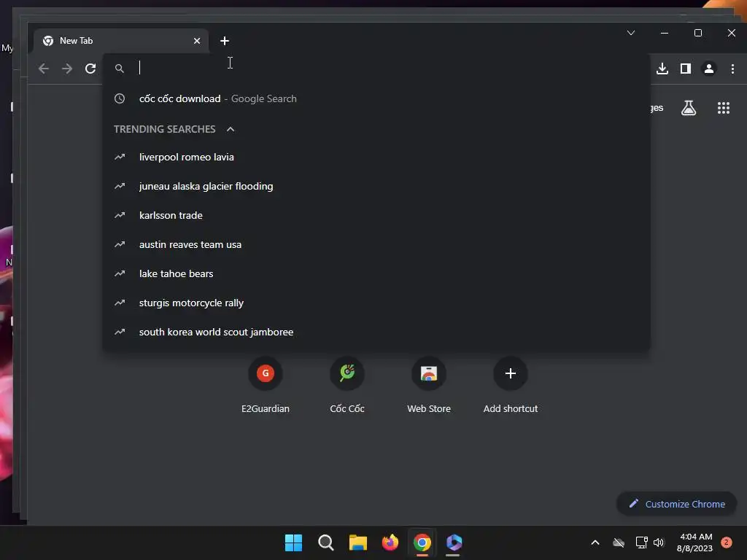Viewport: 747px width, 560px height.
Task: Open the side panel icon
Action: point(686,69)
